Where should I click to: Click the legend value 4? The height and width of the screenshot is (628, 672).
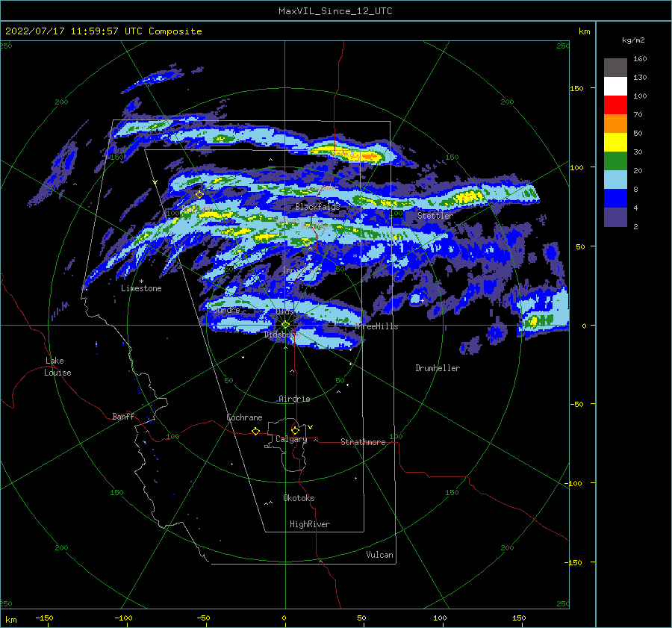pos(635,208)
